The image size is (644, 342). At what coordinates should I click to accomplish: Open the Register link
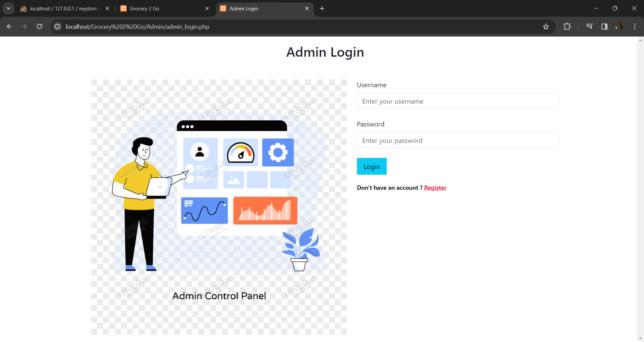[435, 188]
